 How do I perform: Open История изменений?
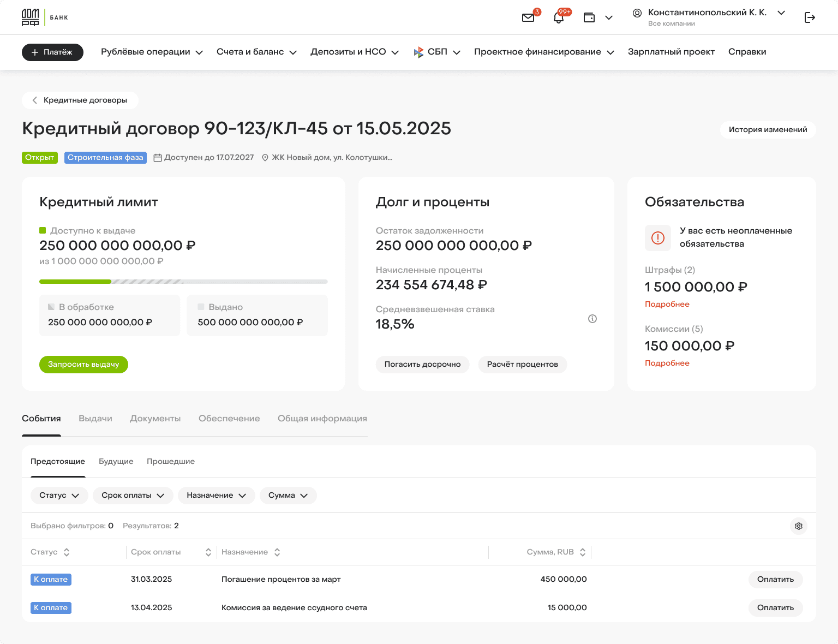pos(768,130)
